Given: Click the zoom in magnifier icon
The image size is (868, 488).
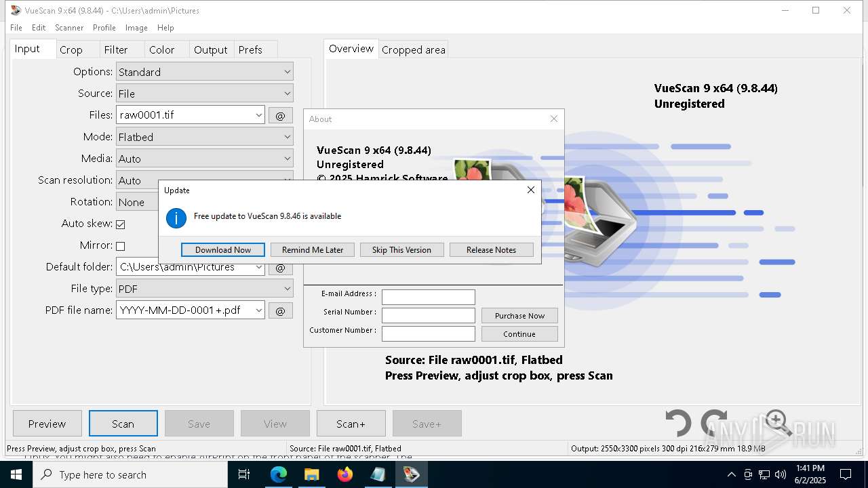Looking at the screenshot, I should tap(778, 422).
